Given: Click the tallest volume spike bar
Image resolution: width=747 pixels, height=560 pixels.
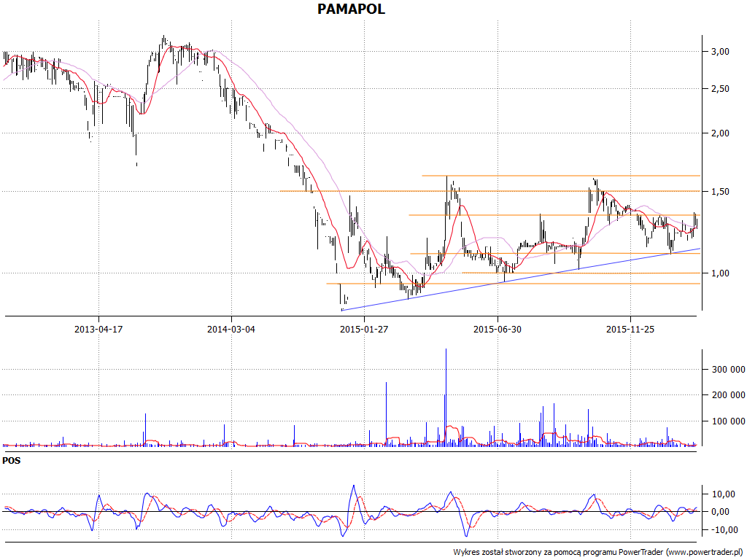Looking at the screenshot, I should (446, 397).
